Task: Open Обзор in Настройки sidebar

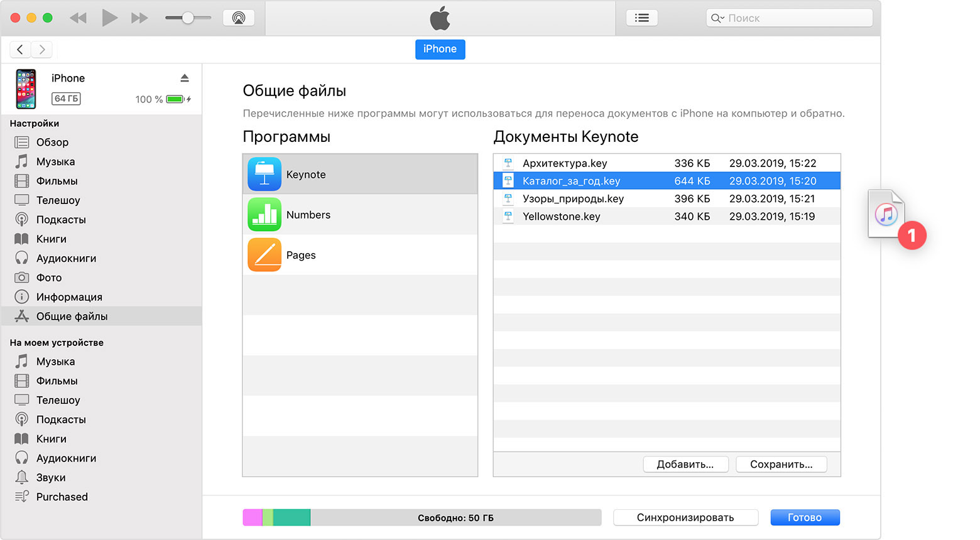Action: (102, 143)
